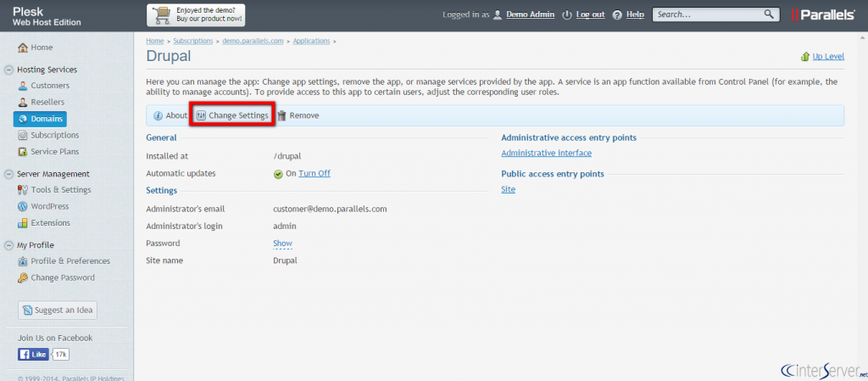Click the About toolbar button
Viewport: 868px width, 381px height.
click(170, 115)
